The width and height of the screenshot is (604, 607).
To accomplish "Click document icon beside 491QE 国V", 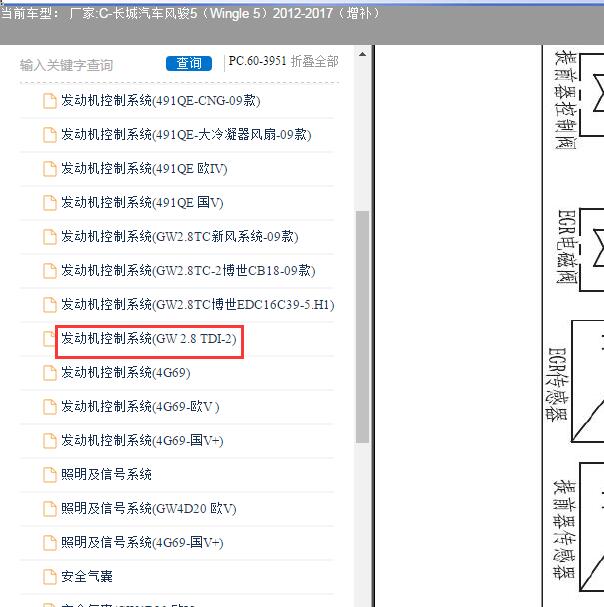I will [x=50, y=203].
